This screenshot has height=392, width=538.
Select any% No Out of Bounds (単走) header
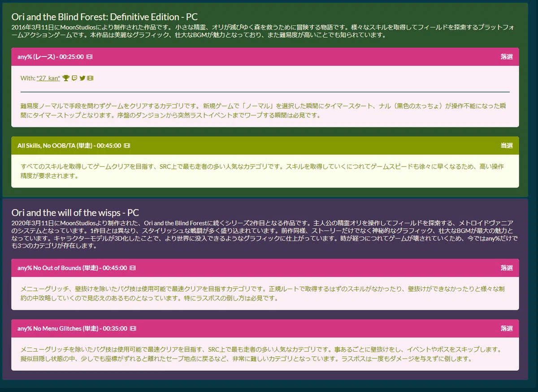[x=265, y=268]
